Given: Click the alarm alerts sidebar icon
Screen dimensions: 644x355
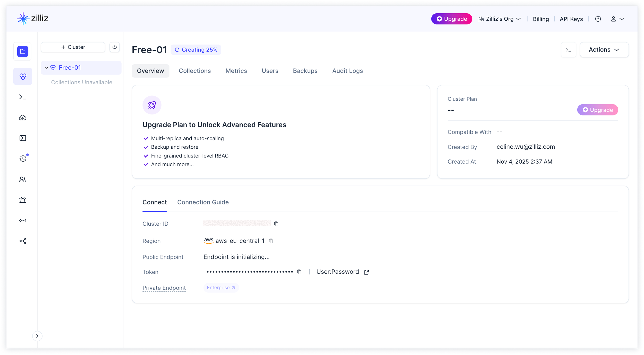Looking at the screenshot, I should click(23, 200).
